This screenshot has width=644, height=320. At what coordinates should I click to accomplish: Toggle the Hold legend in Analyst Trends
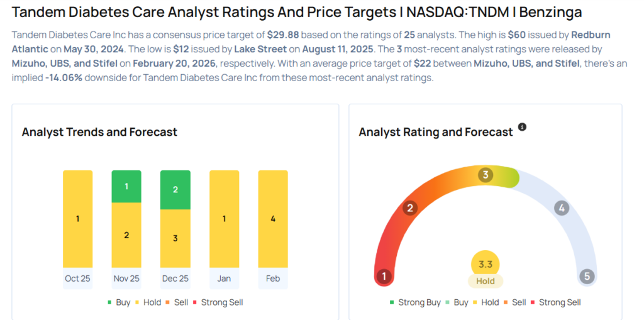click(x=147, y=302)
